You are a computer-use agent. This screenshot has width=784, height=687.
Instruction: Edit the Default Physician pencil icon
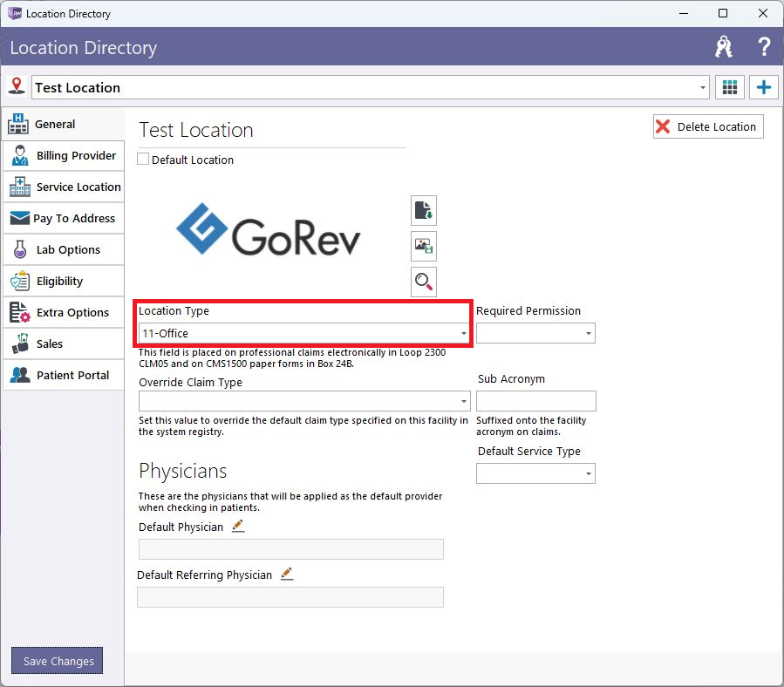(238, 526)
